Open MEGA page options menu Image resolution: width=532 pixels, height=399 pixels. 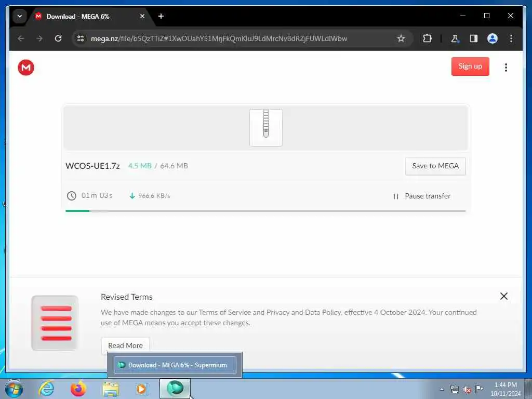coord(506,67)
